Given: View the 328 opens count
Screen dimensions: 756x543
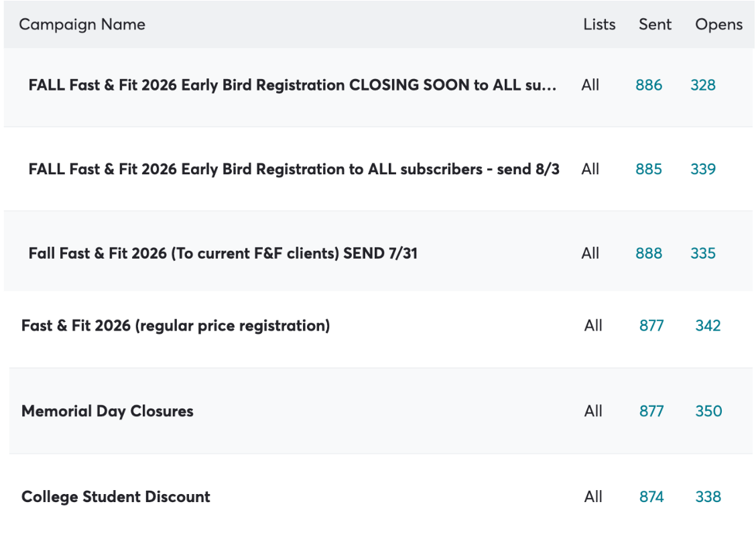Looking at the screenshot, I should pyautogui.click(x=703, y=85).
